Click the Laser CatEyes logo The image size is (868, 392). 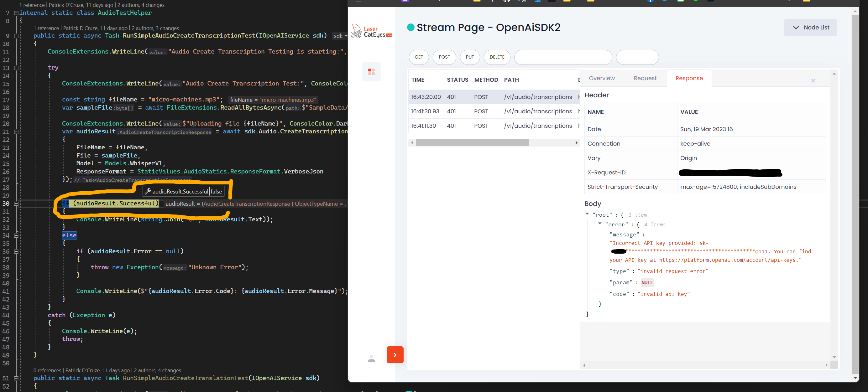(371, 31)
